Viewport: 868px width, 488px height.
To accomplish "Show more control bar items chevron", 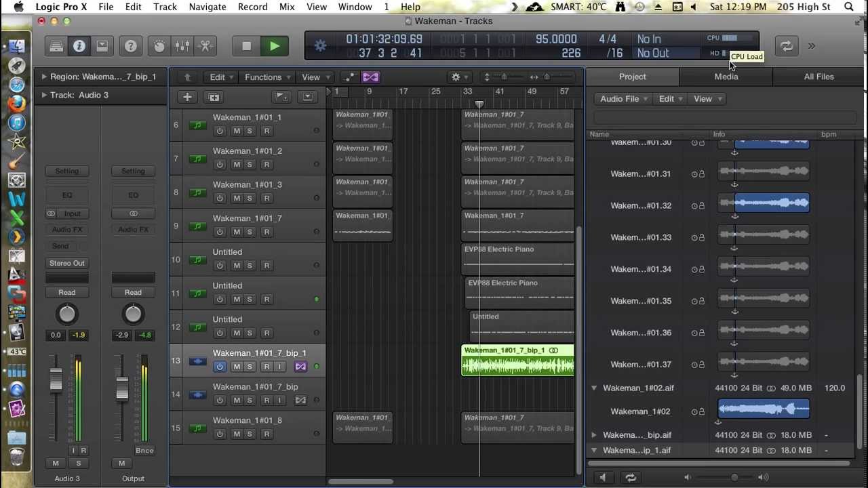I will coord(811,46).
